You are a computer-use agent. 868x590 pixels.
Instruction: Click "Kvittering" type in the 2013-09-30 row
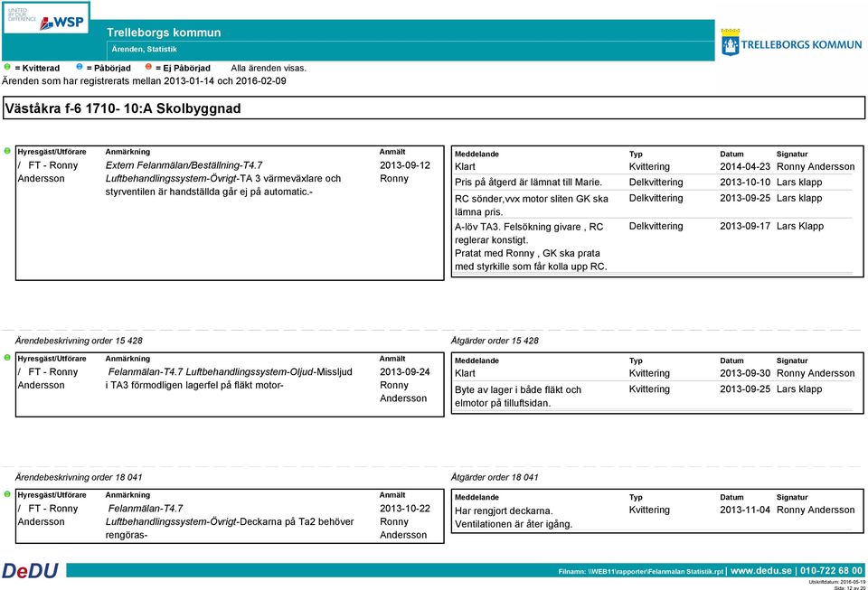[649, 374]
